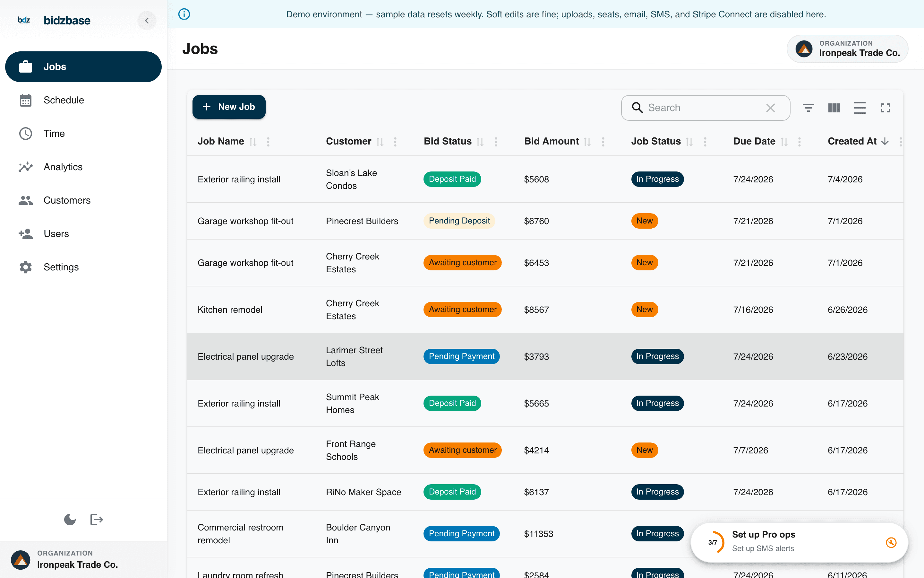
Task: Open the Customers page
Action: pyautogui.click(x=83, y=200)
